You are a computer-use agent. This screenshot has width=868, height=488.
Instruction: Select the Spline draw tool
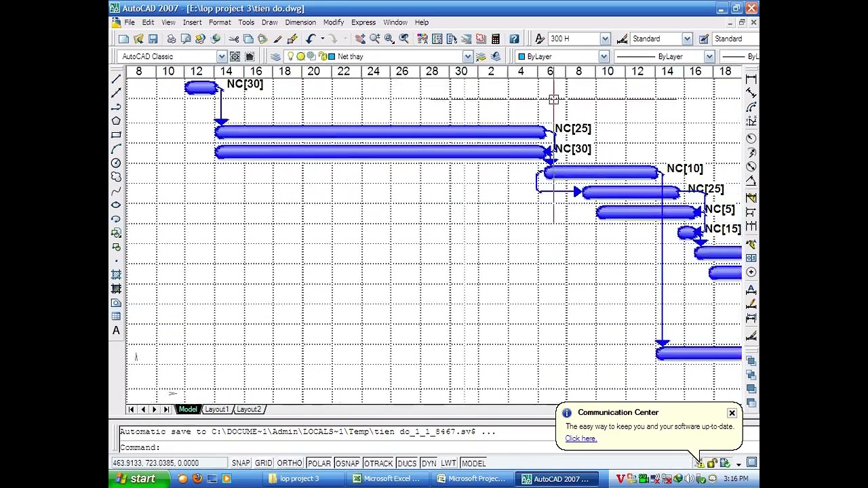click(x=116, y=190)
